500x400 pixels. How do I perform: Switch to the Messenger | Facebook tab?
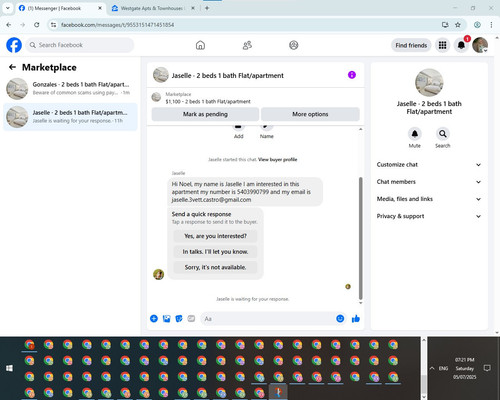pyautogui.click(x=60, y=8)
